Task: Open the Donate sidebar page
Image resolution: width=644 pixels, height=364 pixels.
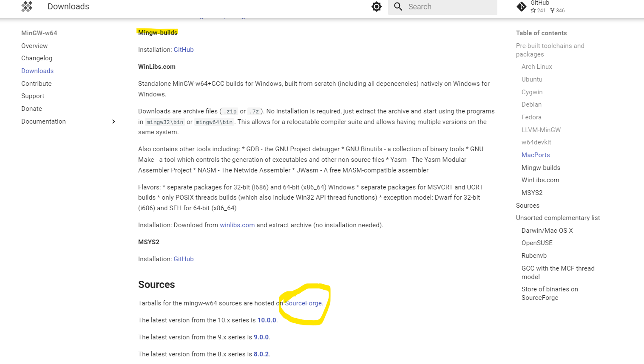Action: (32, 109)
